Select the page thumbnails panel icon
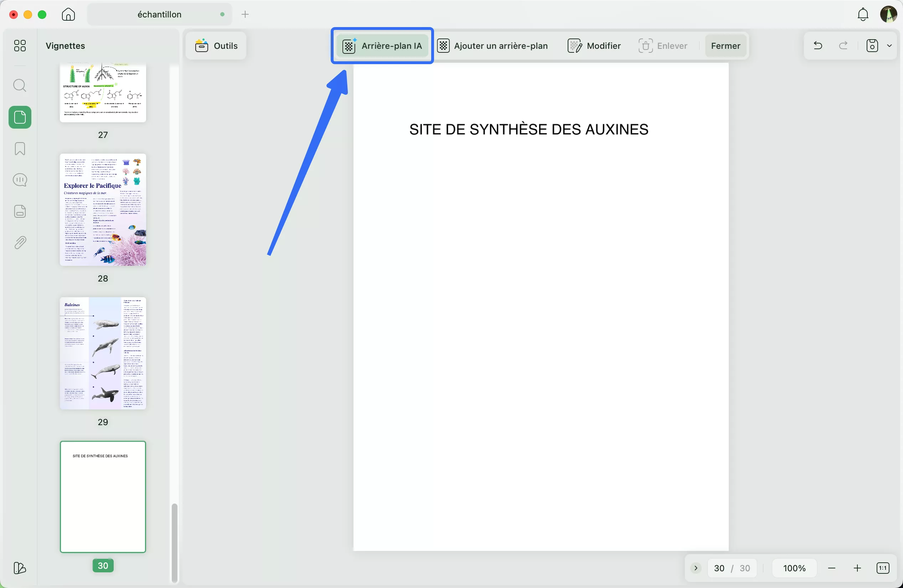903x588 pixels. click(20, 117)
